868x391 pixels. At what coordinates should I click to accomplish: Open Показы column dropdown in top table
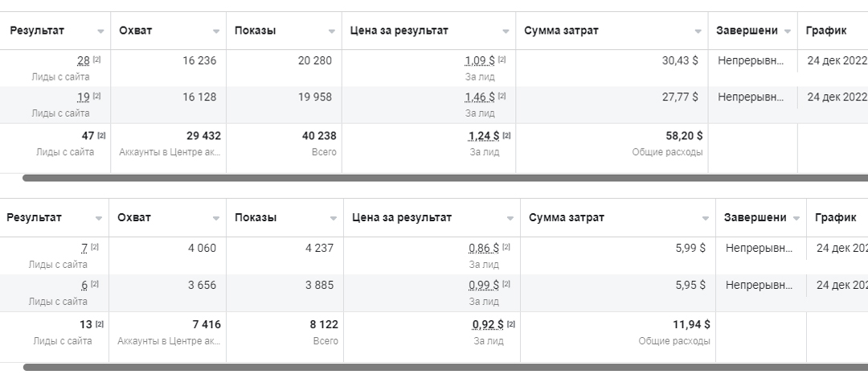[332, 31]
